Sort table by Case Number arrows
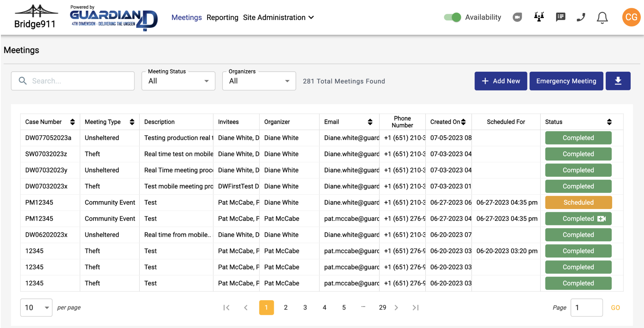 point(73,122)
